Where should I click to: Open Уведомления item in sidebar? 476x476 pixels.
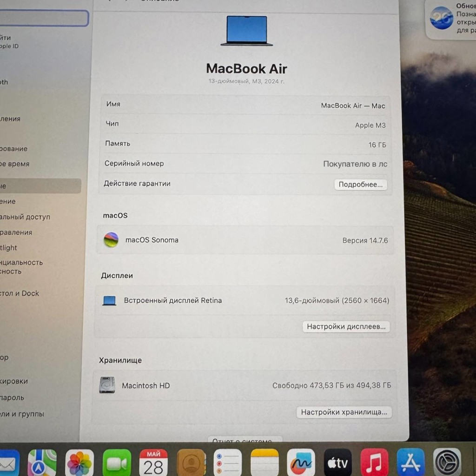pyautogui.click(x=10, y=119)
